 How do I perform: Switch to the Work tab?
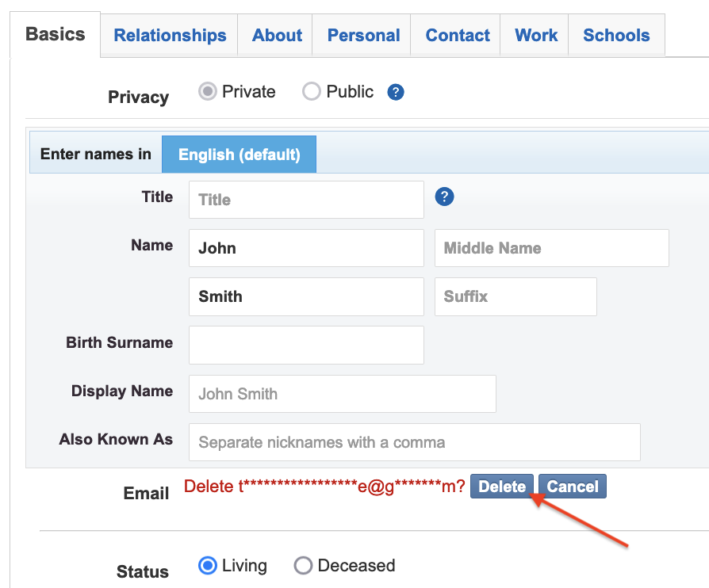tap(536, 35)
